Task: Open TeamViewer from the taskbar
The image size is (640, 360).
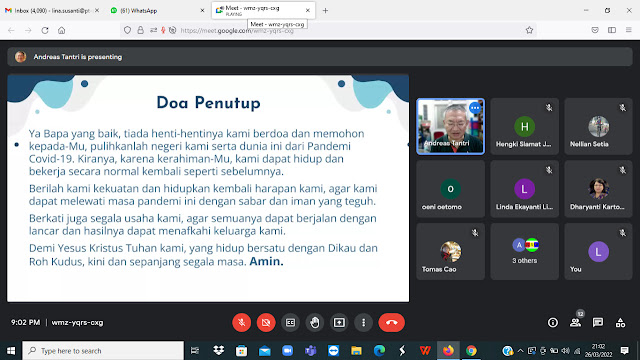Action: (x=333, y=351)
